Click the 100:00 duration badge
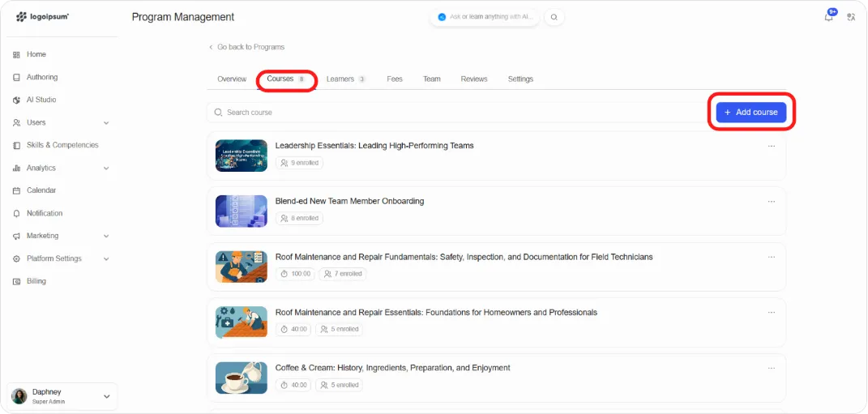 point(295,274)
